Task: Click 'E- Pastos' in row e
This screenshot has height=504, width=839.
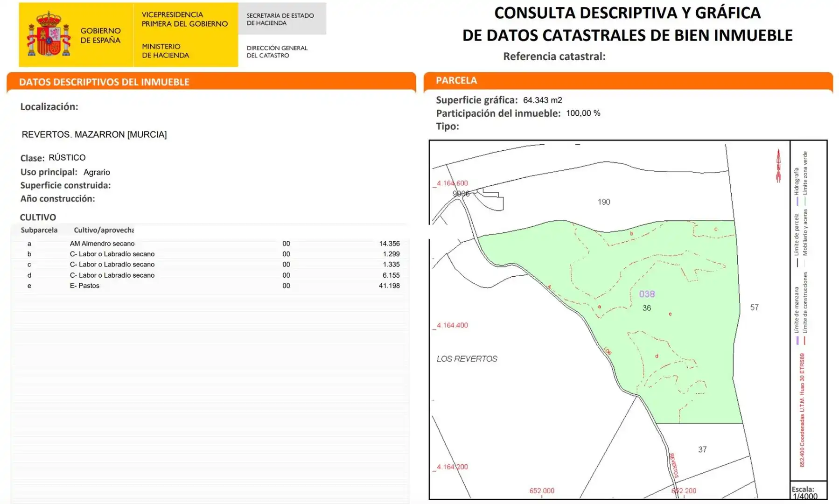Action: [x=84, y=286]
